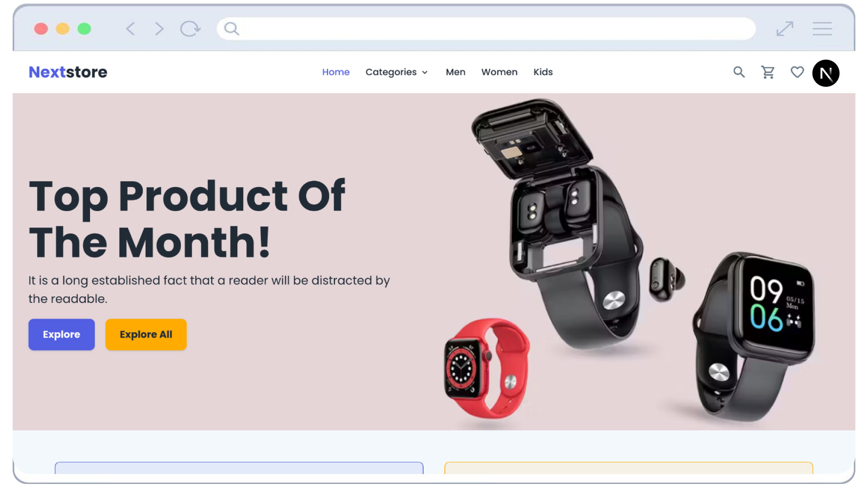Expand the Categories dropdown menu
This screenshot has height=488, width=868.
(397, 72)
